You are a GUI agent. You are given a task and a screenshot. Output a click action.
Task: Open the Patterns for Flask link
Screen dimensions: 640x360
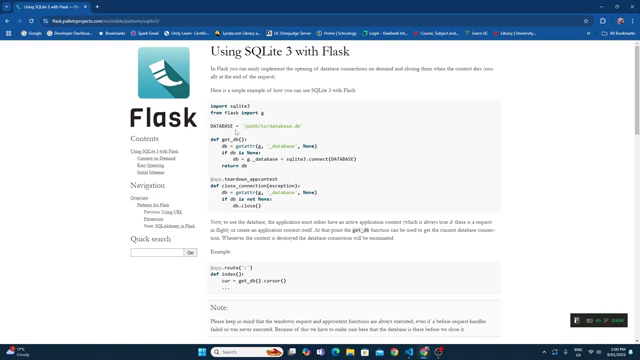(x=153, y=204)
